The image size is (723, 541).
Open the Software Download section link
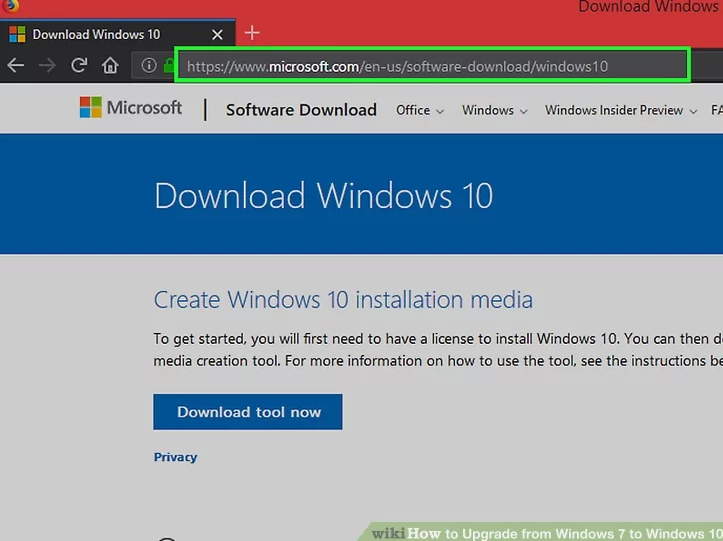pos(301,110)
